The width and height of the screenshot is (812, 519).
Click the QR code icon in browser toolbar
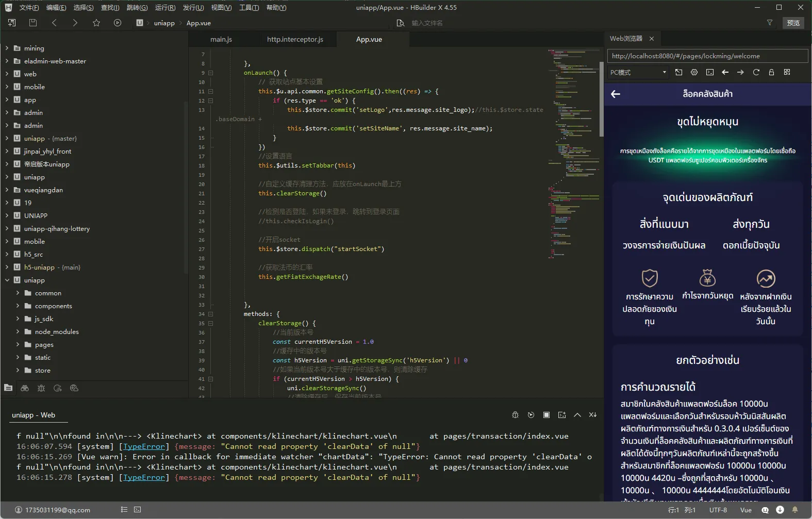pyautogui.click(x=787, y=72)
